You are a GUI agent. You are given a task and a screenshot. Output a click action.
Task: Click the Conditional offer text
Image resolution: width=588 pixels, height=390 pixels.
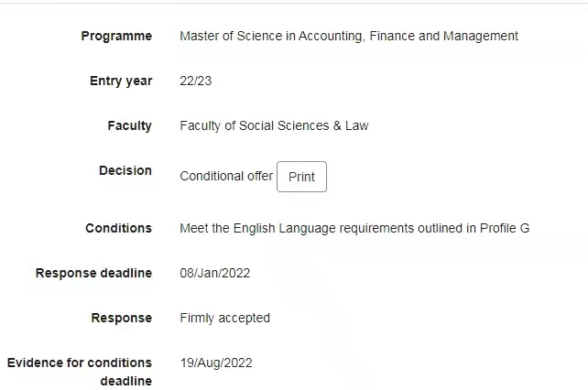coord(226,176)
